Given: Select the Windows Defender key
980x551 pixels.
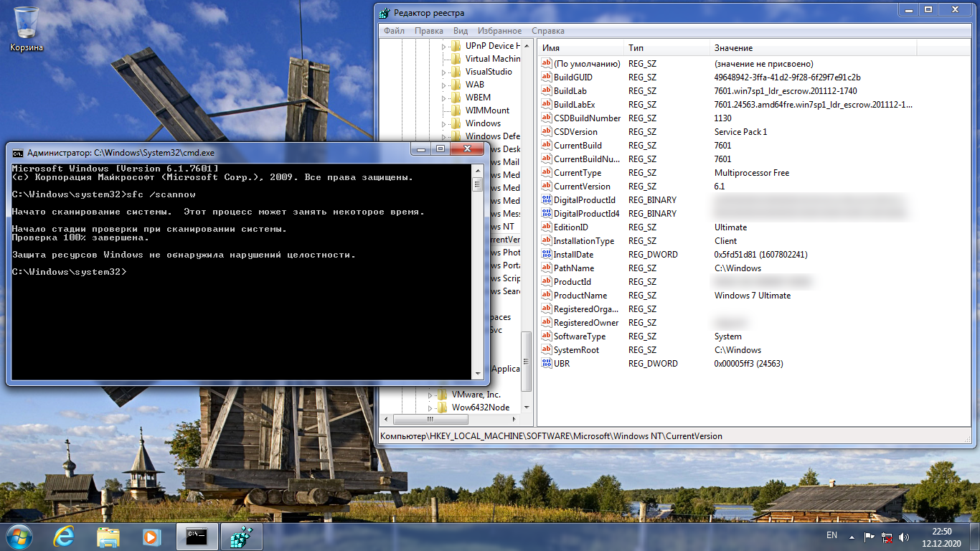Looking at the screenshot, I should tap(493, 136).
